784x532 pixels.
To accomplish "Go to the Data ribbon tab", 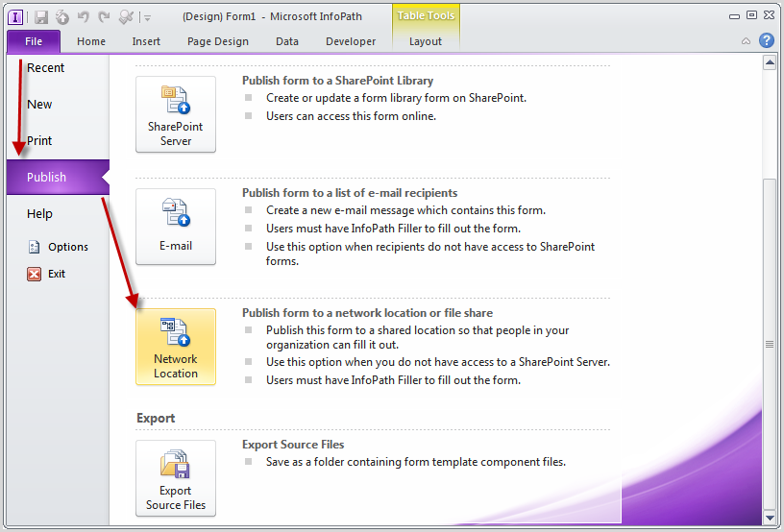I will click(287, 41).
